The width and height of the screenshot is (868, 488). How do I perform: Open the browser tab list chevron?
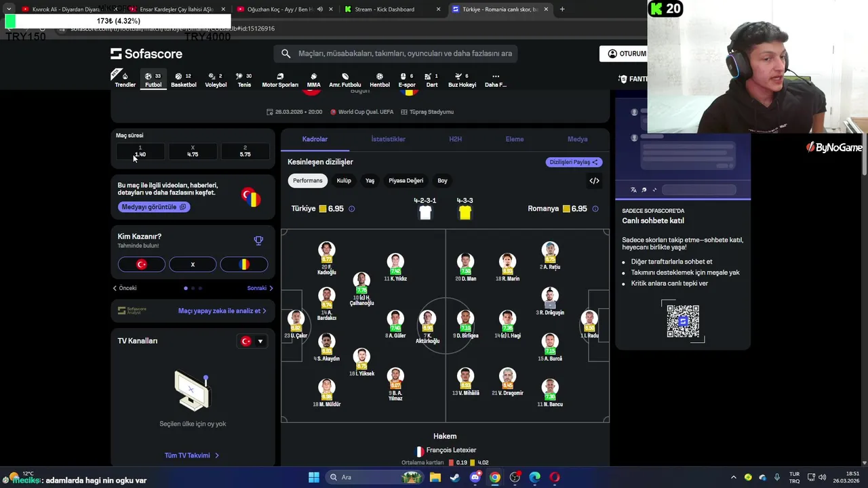(x=9, y=9)
